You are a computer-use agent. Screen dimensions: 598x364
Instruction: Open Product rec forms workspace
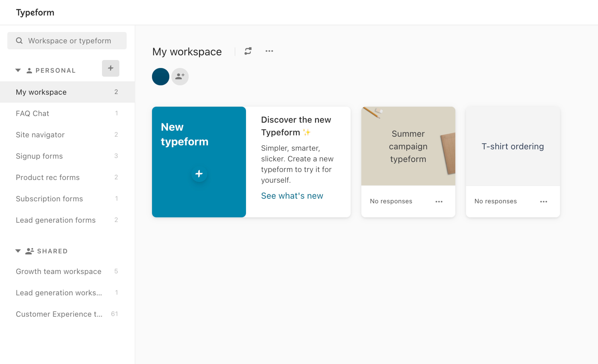[x=67, y=177]
